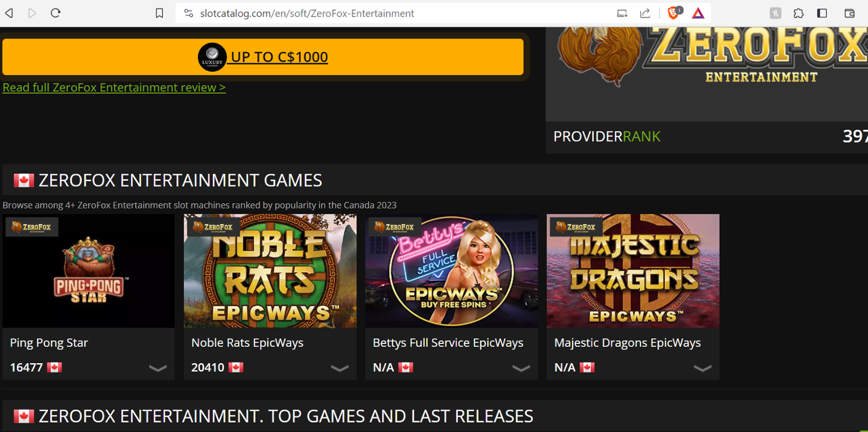The height and width of the screenshot is (432, 868).
Task: Click the browser back arrow
Action: click(9, 13)
